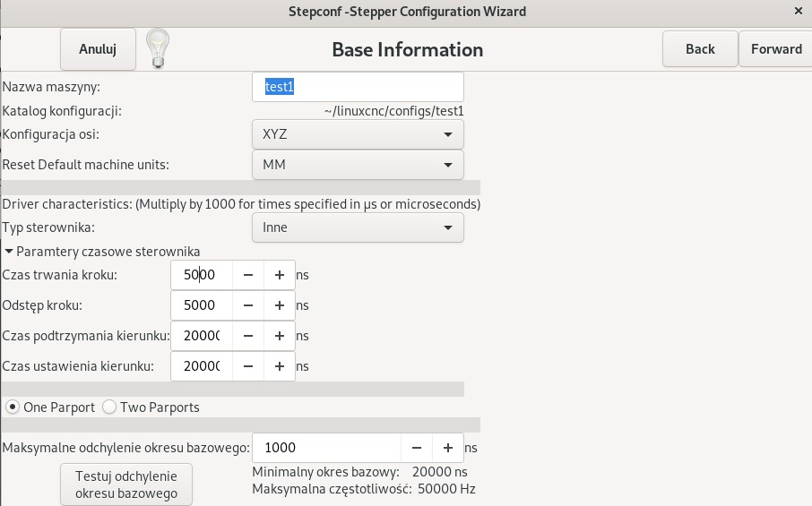Increase base period jitter with plus
This screenshot has height=506, width=812.
pos(447,448)
